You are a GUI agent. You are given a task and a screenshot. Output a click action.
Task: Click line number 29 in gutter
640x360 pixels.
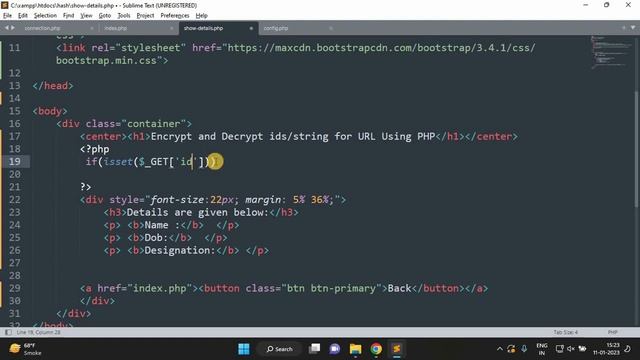(x=15, y=288)
